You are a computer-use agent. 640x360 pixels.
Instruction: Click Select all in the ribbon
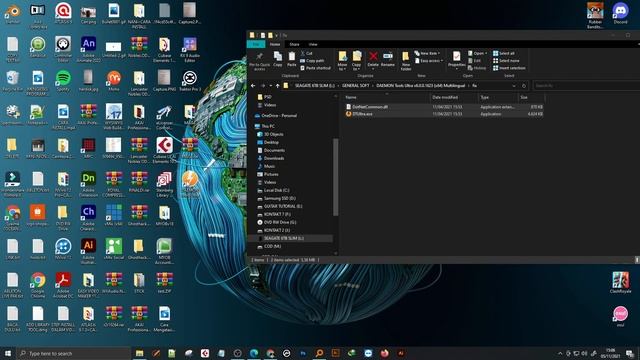click(504, 53)
